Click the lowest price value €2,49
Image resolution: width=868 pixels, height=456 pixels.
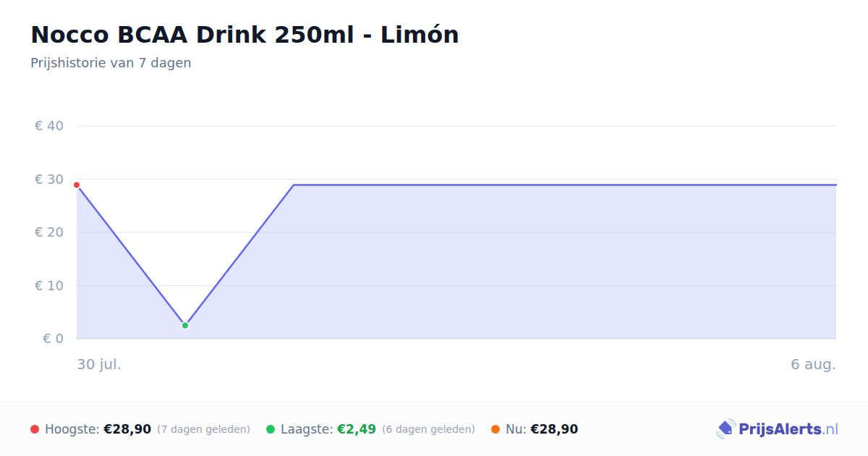click(x=357, y=429)
